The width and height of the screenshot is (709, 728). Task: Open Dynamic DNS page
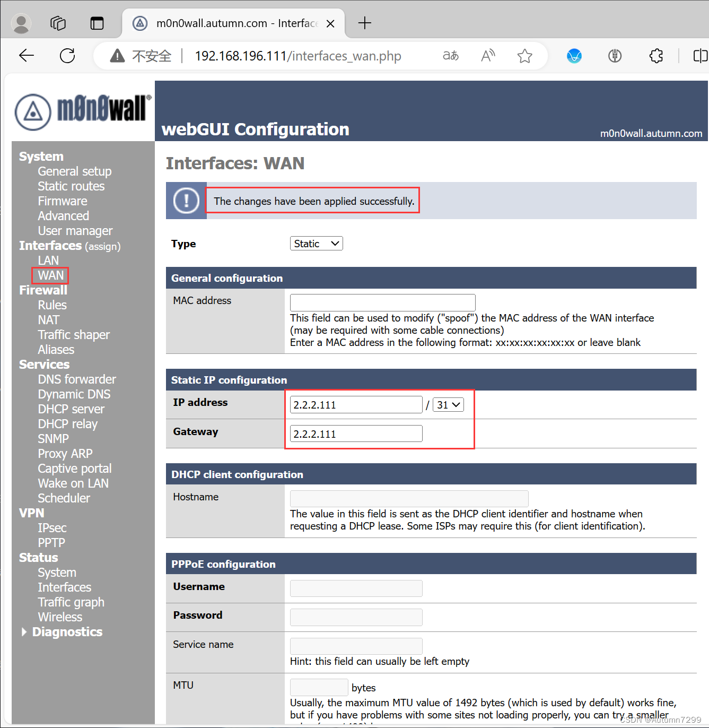74,394
